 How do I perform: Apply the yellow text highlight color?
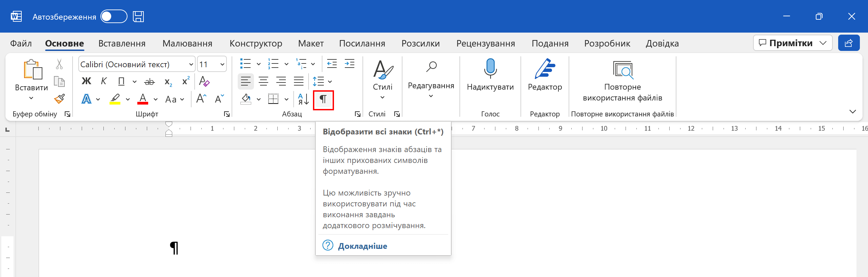click(x=115, y=99)
